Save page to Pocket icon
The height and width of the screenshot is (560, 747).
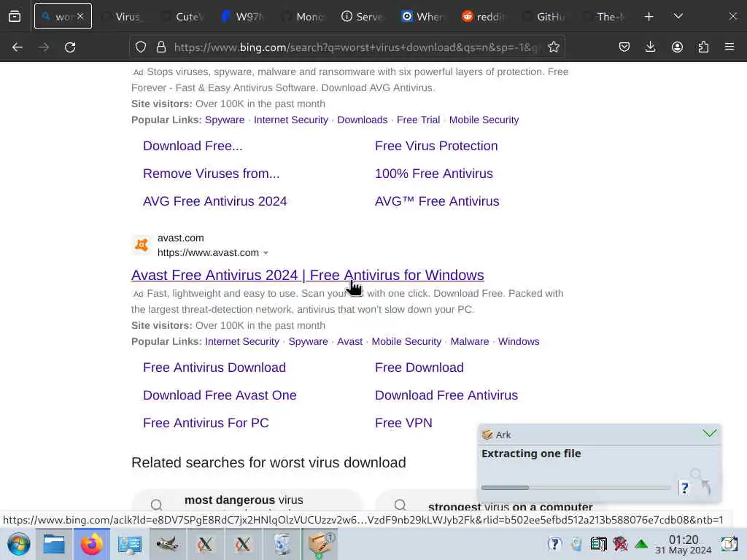[624, 47]
